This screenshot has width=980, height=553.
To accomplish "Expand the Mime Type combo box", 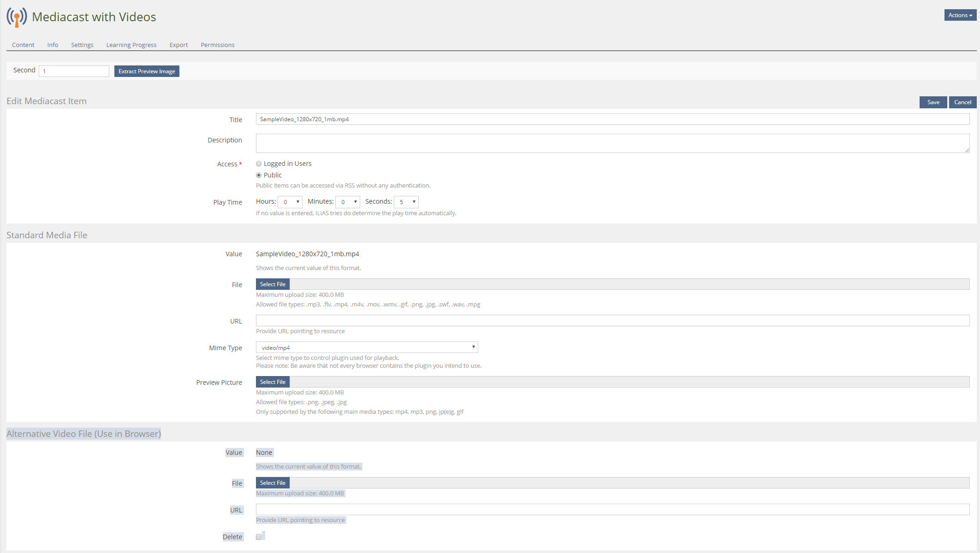I will (367, 347).
